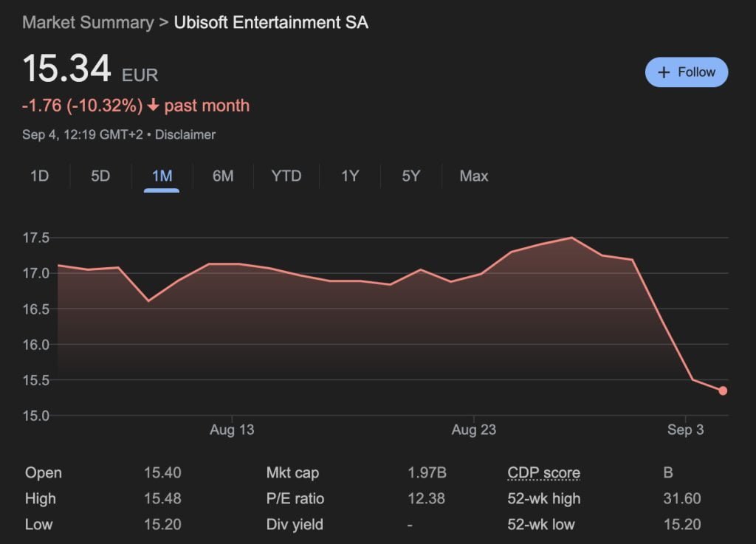Viewport: 756px width, 544px height.
Task: Select the Max time range tab
Action: tap(473, 176)
